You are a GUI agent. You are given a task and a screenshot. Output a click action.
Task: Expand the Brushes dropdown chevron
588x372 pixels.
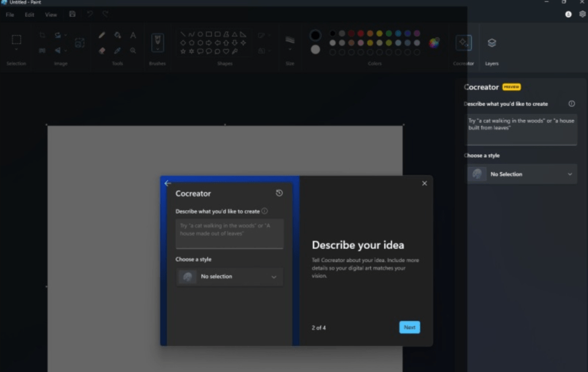tap(157, 49)
